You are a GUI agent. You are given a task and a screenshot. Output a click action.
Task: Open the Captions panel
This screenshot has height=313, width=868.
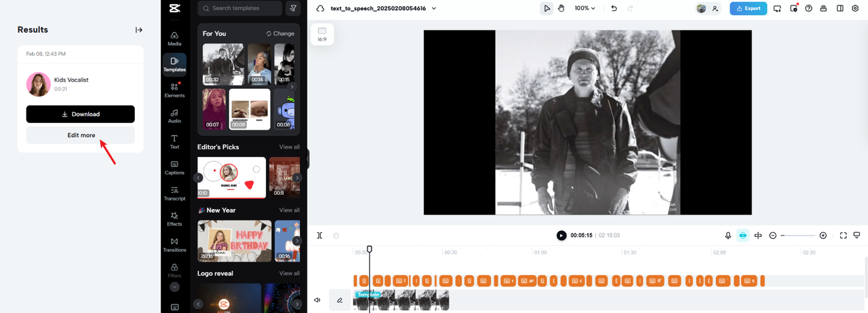174,168
